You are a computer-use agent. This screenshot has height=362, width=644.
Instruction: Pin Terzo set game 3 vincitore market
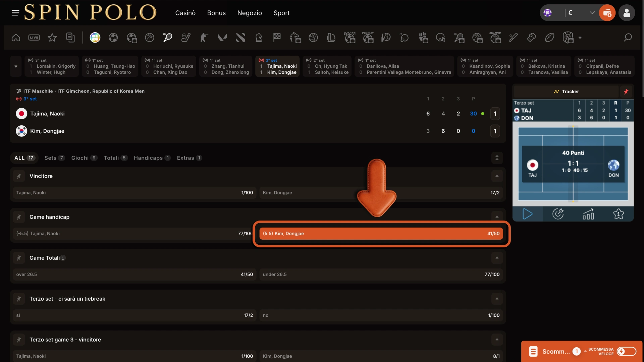point(19,340)
